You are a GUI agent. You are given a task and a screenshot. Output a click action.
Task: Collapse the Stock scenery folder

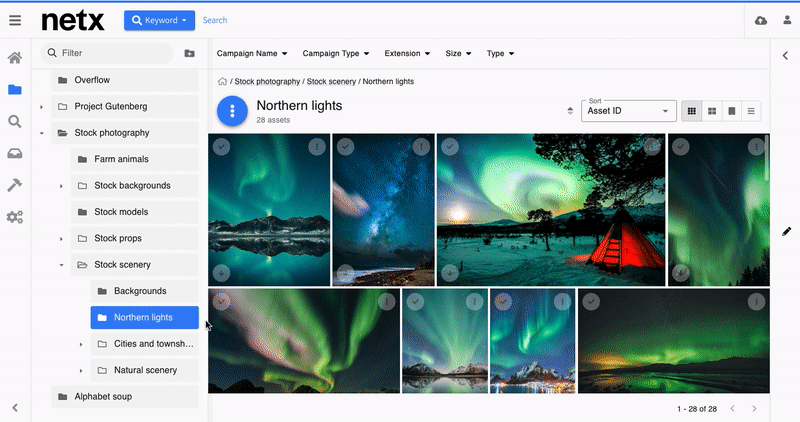click(x=61, y=265)
